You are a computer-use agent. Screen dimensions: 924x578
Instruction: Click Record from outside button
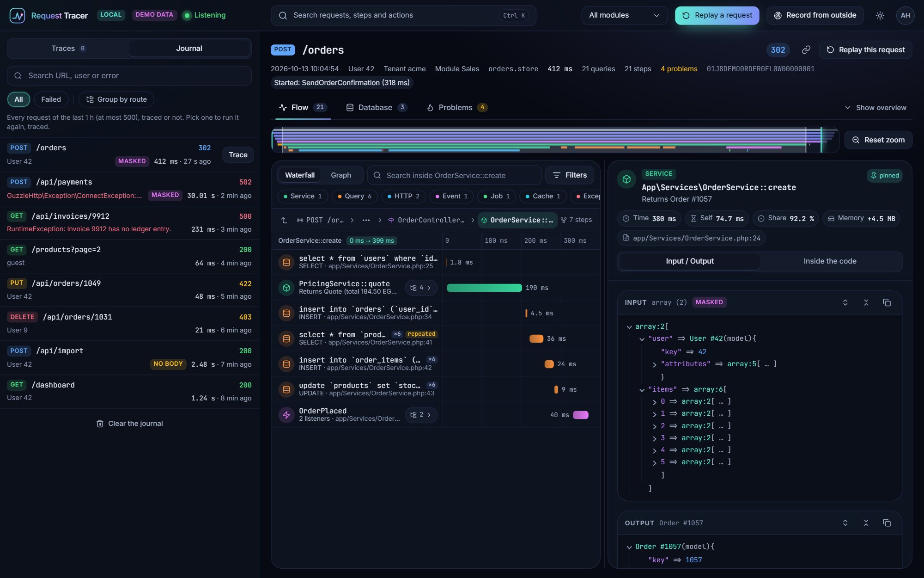click(815, 15)
